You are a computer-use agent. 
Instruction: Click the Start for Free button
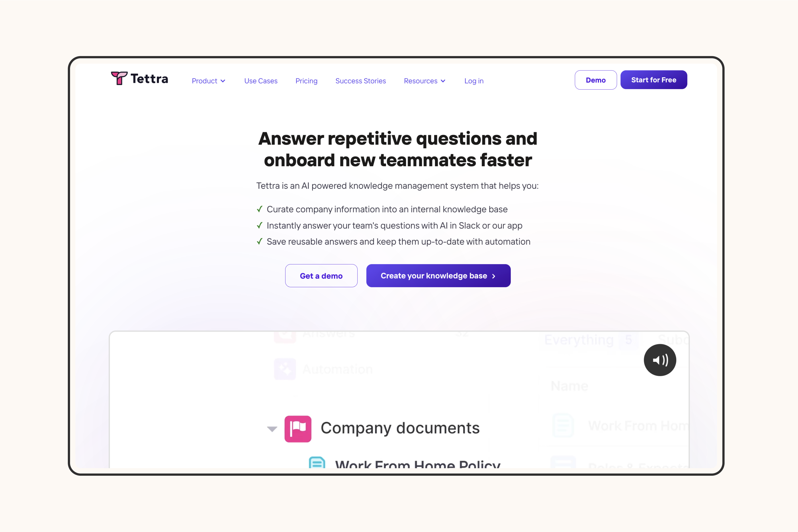pos(654,80)
